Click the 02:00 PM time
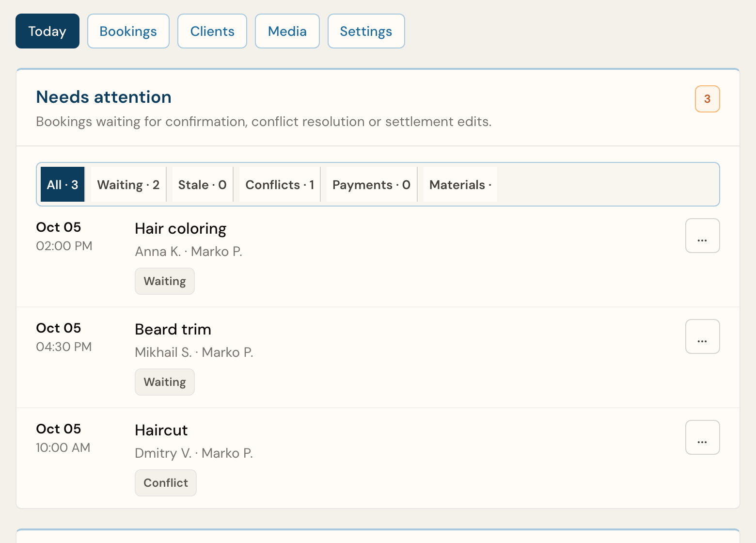This screenshot has width=756, height=543. (64, 246)
